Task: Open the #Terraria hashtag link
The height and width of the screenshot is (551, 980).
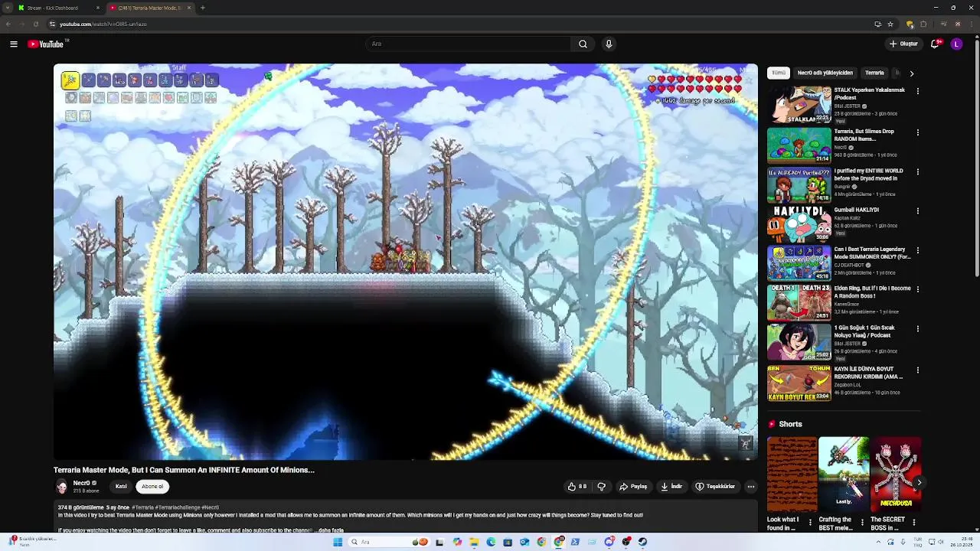Action: point(142,507)
